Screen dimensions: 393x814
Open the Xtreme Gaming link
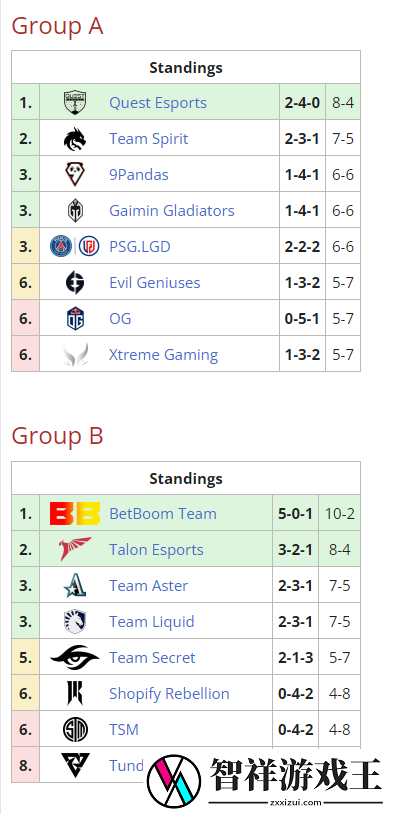click(164, 355)
